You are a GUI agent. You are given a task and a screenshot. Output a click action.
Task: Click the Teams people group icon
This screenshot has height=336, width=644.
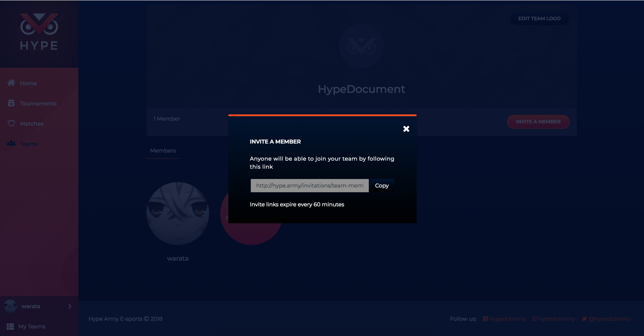pyautogui.click(x=11, y=144)
